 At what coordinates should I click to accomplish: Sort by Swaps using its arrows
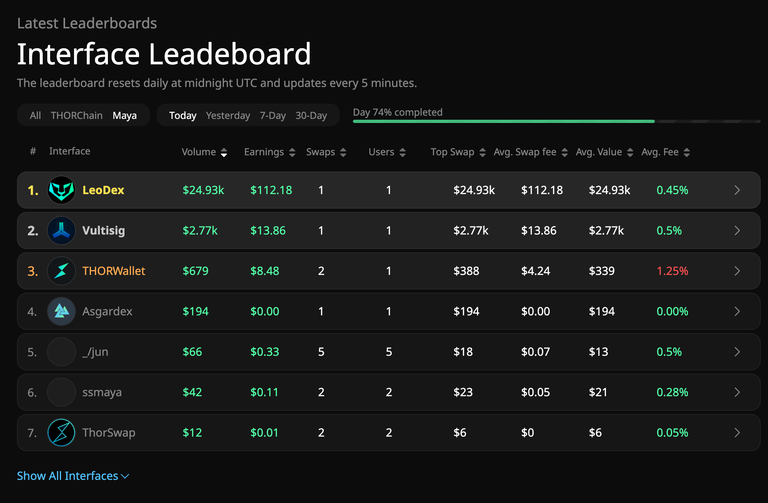coord(343,152)
